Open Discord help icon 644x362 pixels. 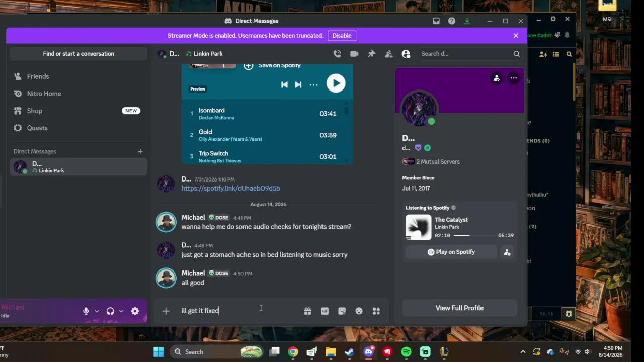452,21
